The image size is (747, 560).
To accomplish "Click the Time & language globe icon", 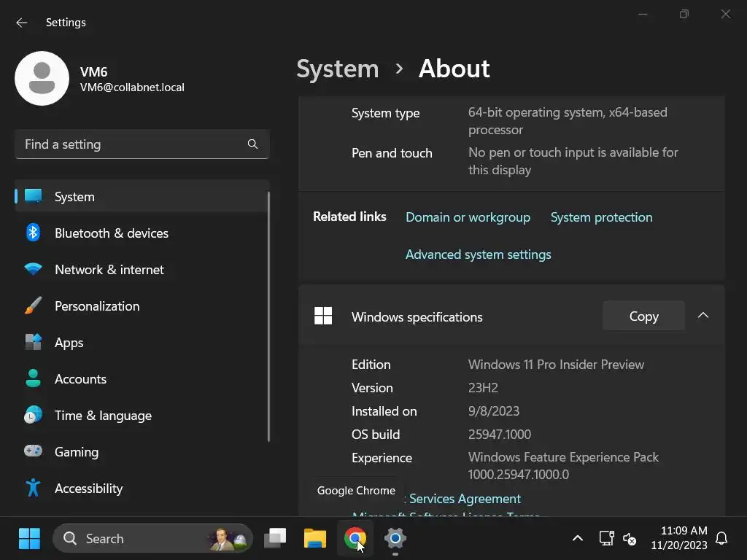I will (x=33, y=415).
